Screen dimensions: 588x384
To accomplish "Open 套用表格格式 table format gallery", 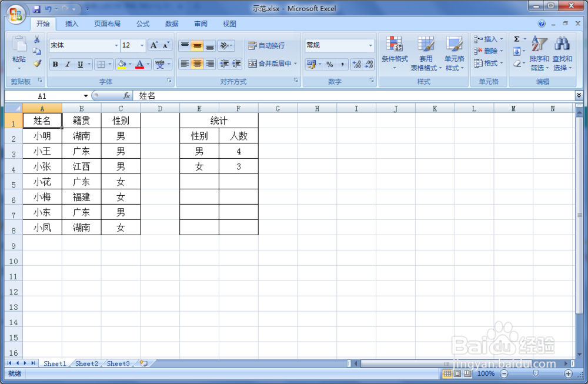I will [x=426, y=54].
